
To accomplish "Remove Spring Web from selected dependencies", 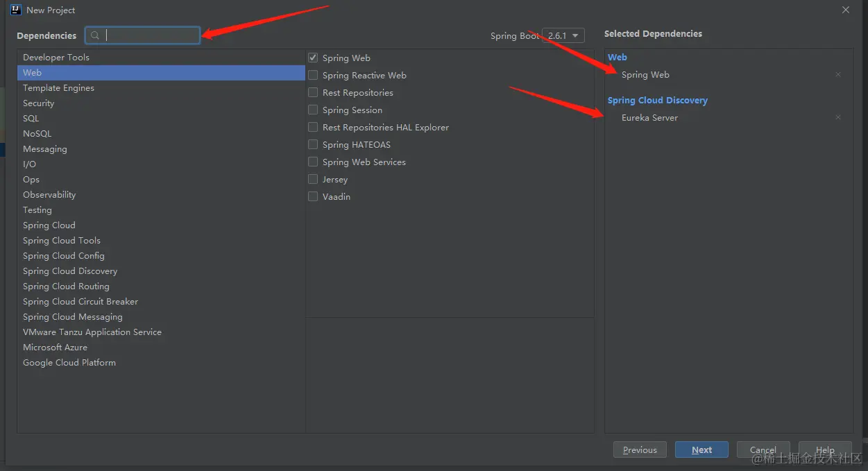I will [838, 74].
